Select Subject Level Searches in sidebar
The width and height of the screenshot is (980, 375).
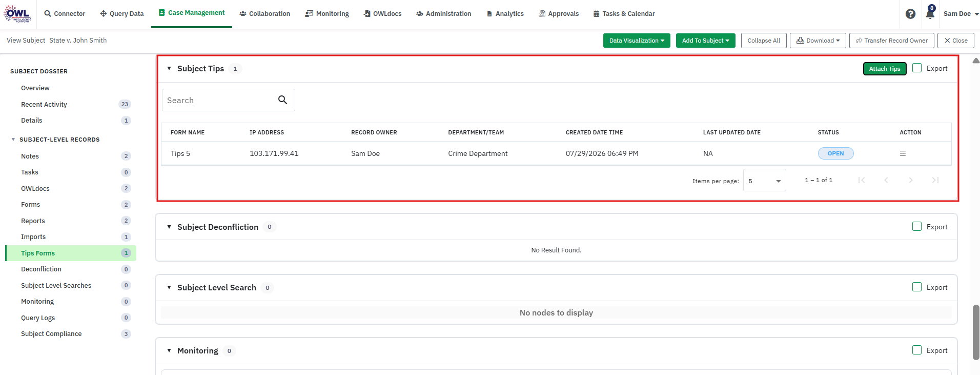click(x=56, y=285)
